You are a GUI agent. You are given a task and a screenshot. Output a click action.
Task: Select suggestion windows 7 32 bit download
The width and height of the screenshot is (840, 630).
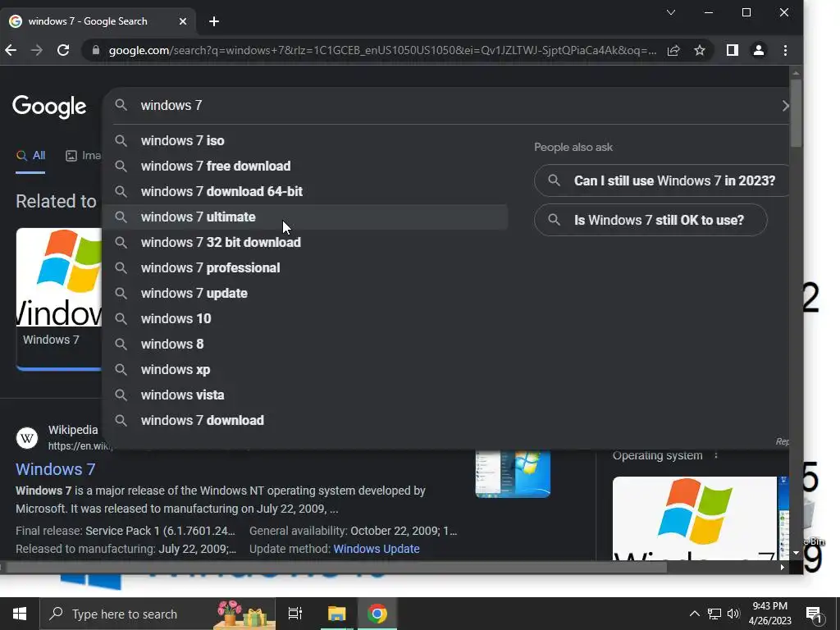coord(305,243)
